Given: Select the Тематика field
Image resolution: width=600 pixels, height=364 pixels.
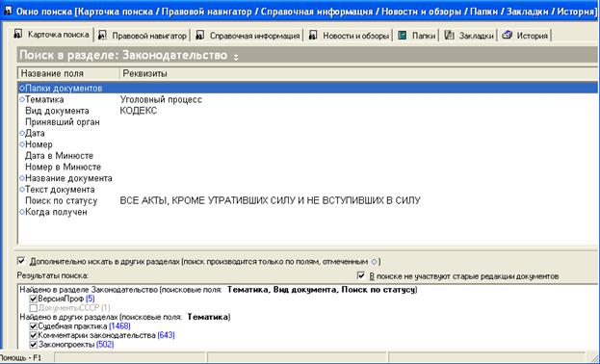Looking at the screenshot, I should click(44, 99).
